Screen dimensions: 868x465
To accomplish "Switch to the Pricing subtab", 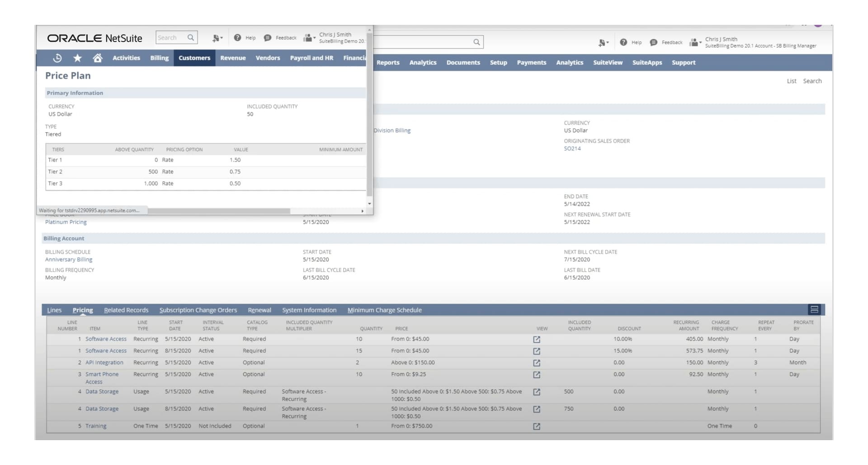I will (x=83, y=310).
